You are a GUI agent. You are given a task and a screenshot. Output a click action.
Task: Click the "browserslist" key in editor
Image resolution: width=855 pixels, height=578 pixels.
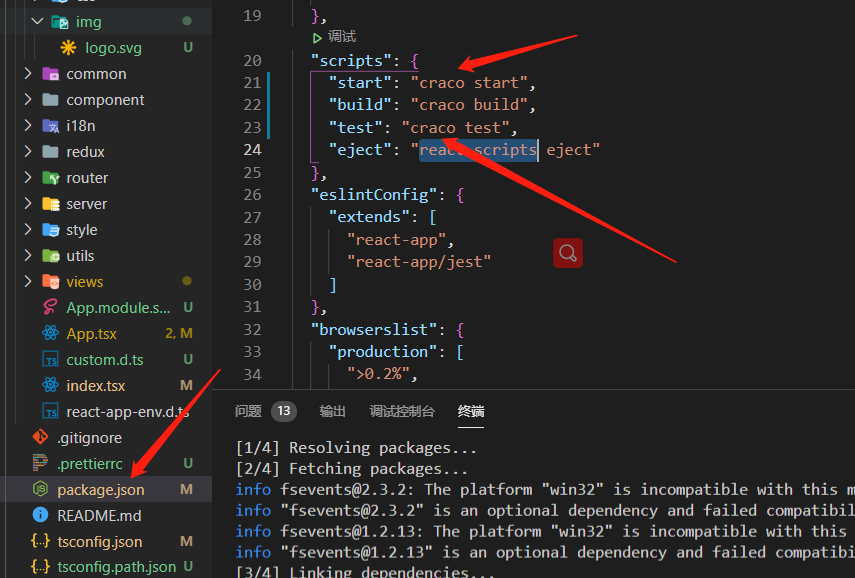pos(374,329)
